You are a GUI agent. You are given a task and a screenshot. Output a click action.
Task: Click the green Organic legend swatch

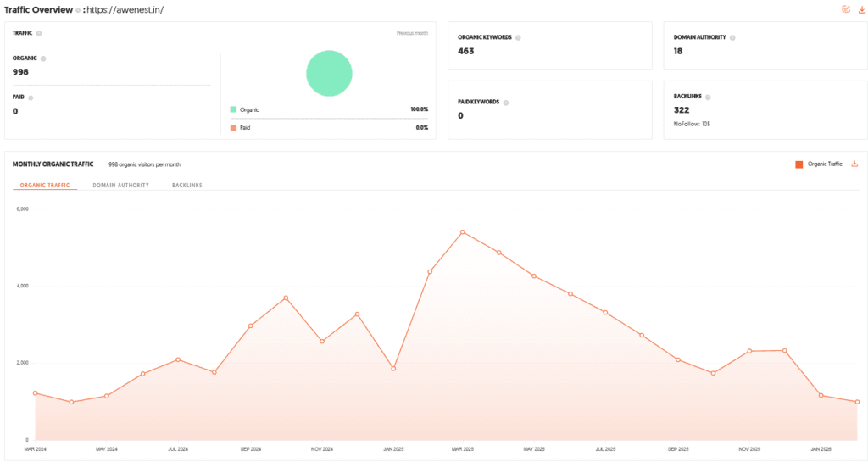tap(234, 109)
